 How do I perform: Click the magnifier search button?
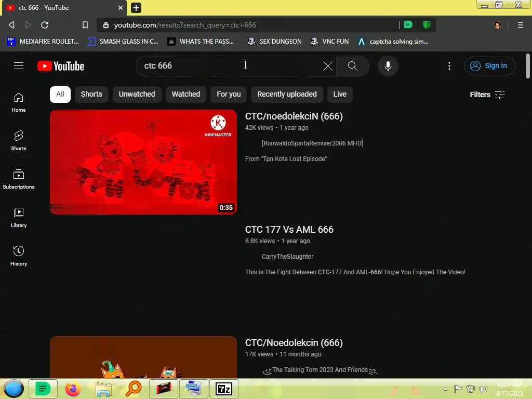coord(353,66)
